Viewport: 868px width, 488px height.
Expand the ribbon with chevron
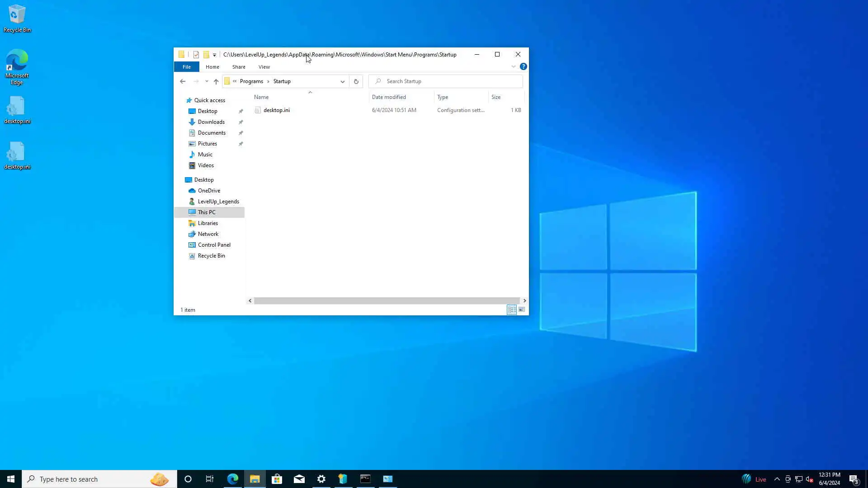coord(514,66)
